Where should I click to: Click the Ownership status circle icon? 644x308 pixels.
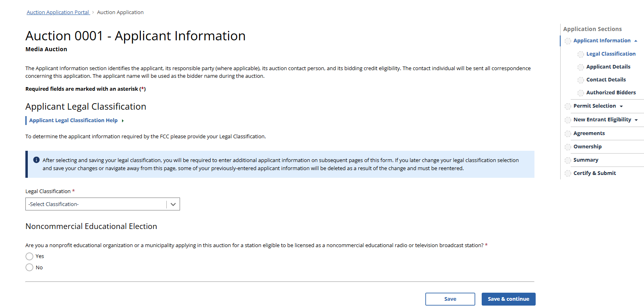568,147
